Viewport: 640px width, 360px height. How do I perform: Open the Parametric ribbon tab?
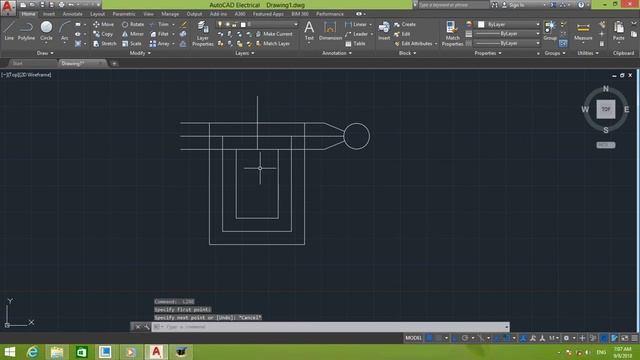(124, 14)
